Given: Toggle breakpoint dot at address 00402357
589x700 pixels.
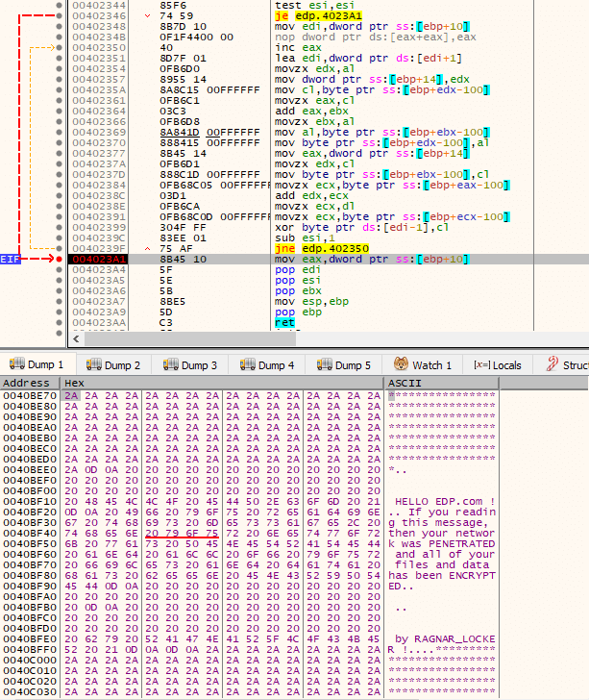Looking at the screenshot, I should pyautogui.click(x=59, y=79).
